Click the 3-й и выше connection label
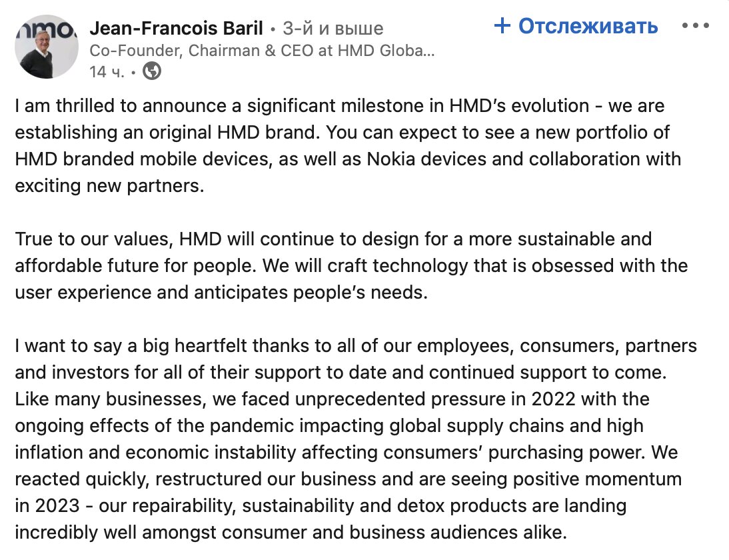The width and height of the screenshot is (729, 560). tap(333, 29)
